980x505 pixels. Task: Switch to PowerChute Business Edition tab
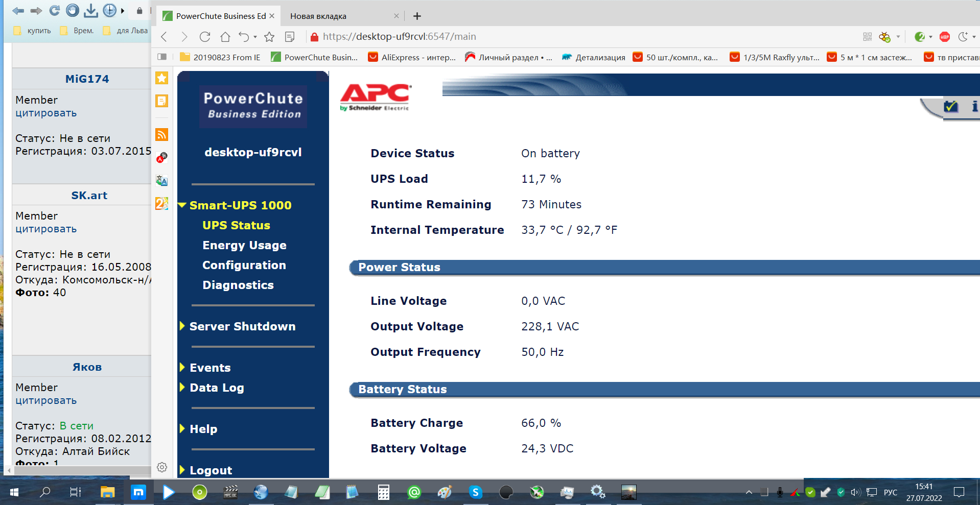(x=218, y=16)
